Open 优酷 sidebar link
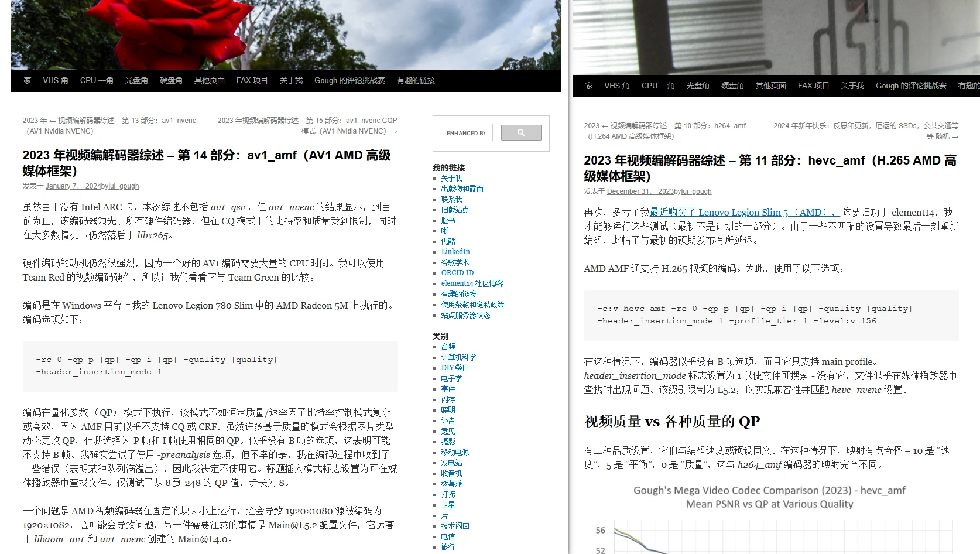 (x=448, y=241)
